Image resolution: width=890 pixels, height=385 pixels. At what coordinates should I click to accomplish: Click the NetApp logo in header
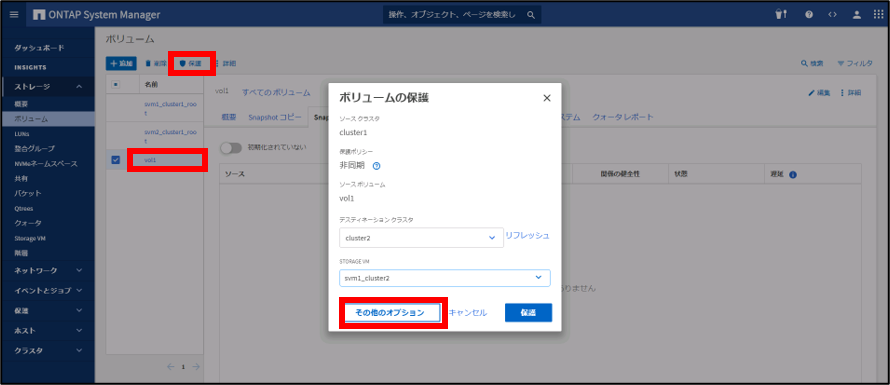39,15
